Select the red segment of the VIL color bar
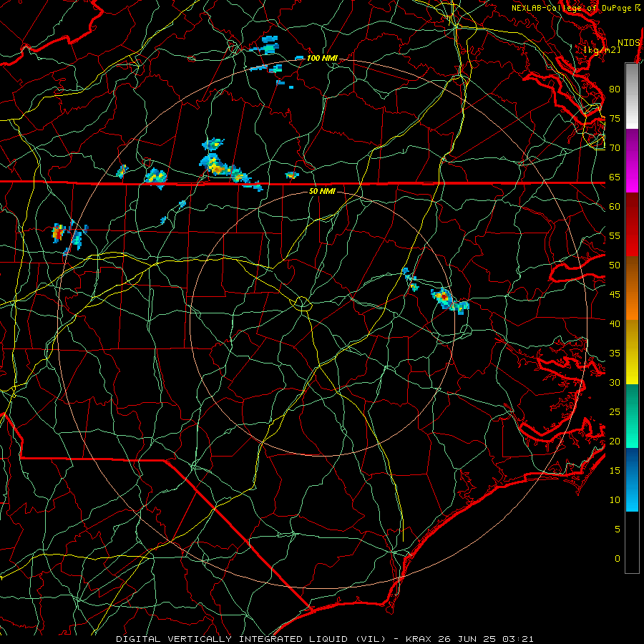 pyautogui.click(x=632, y=224)
